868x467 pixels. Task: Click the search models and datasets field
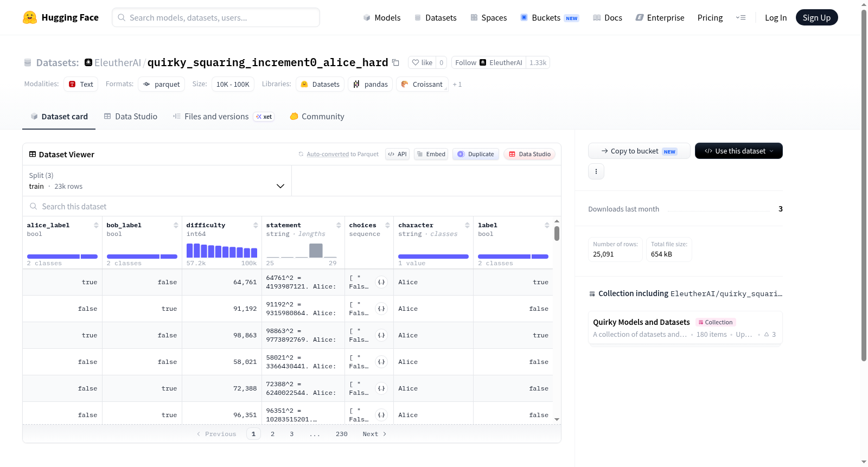pos(216,17)
